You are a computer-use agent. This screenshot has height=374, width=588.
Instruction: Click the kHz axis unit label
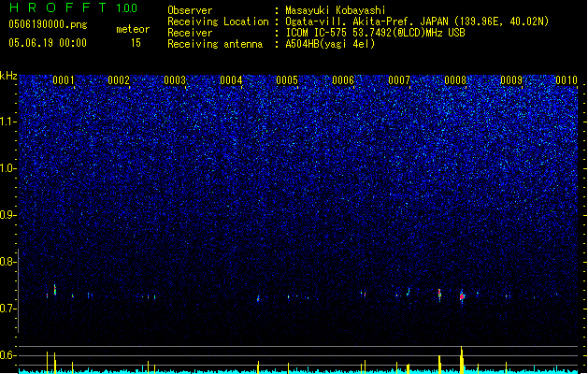[8, 76]
